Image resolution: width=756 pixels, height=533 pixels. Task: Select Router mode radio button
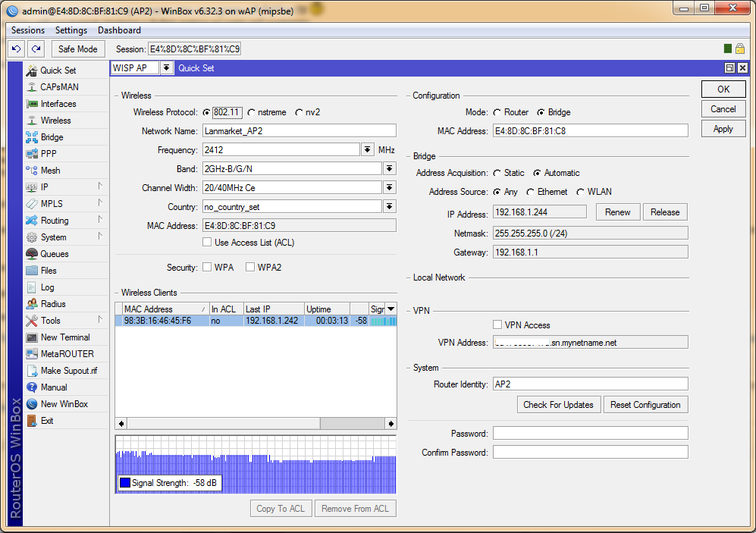497,112
